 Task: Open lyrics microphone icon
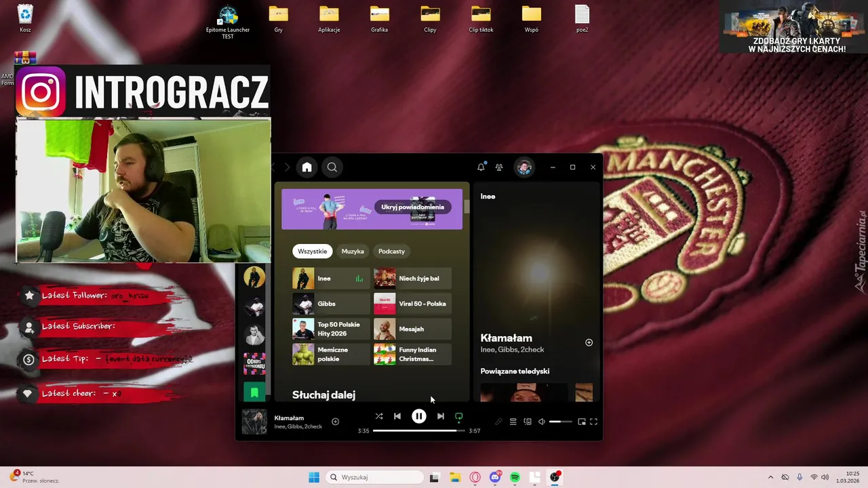(498, 422)
